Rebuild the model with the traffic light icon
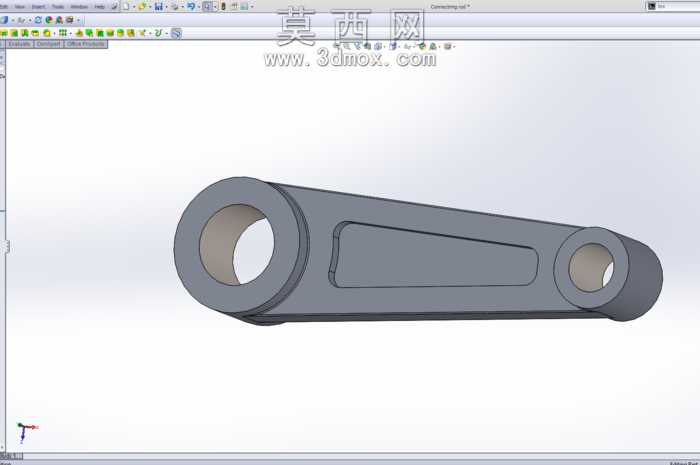This screenshot has width=700, height=465. [x=223, y=6]
